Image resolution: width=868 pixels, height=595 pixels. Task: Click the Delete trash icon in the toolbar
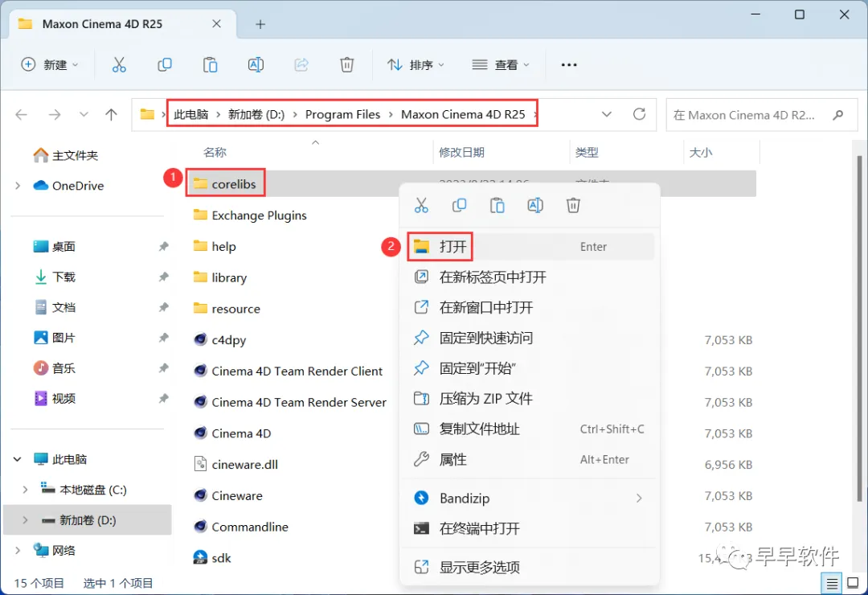(346, 65)
